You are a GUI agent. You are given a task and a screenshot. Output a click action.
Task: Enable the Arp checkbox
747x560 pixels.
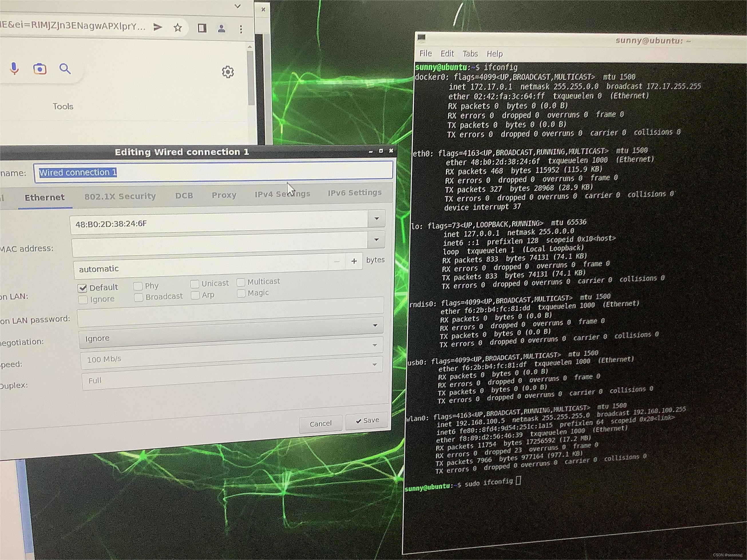pos(195,295)
